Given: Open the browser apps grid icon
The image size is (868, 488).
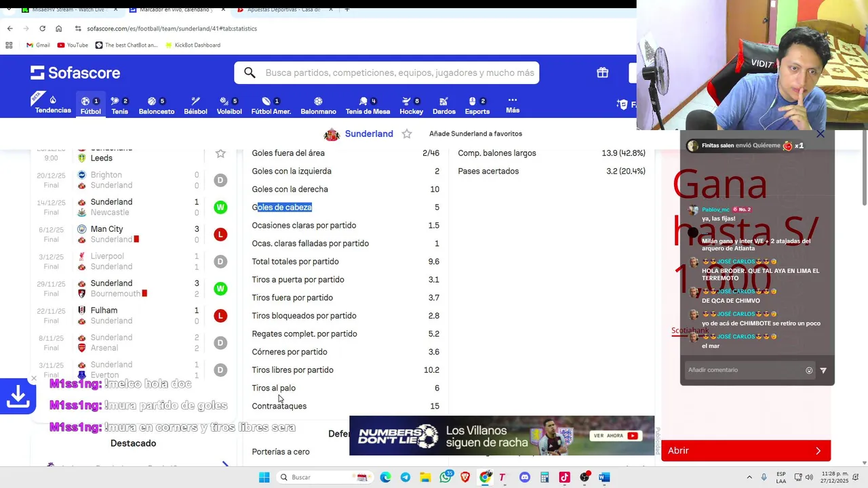Looking at the screenshot, I should 9,45.
